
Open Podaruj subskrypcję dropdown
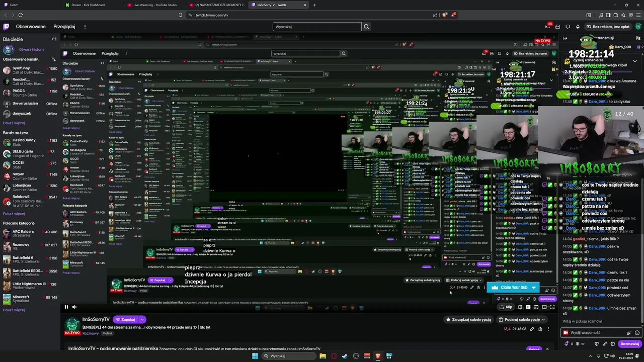point(522,319)
